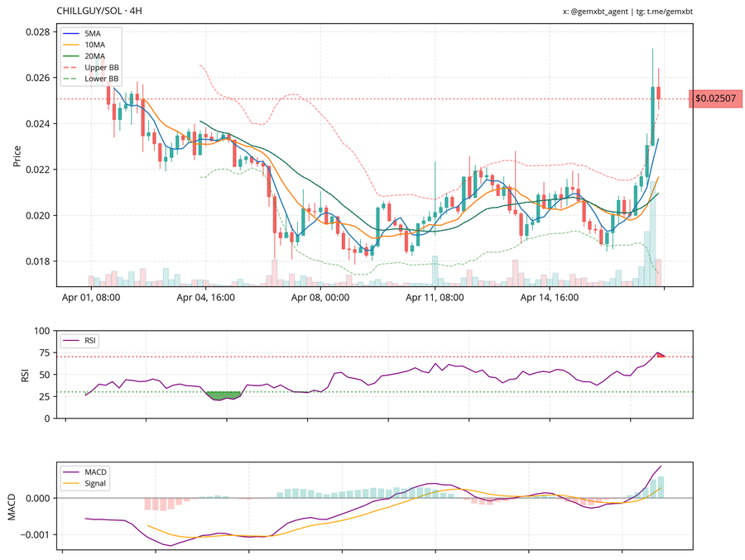Screen dimensions: 745x560
Task: Toggle the Signal line legend entry
Action: (x=96, y=483)
